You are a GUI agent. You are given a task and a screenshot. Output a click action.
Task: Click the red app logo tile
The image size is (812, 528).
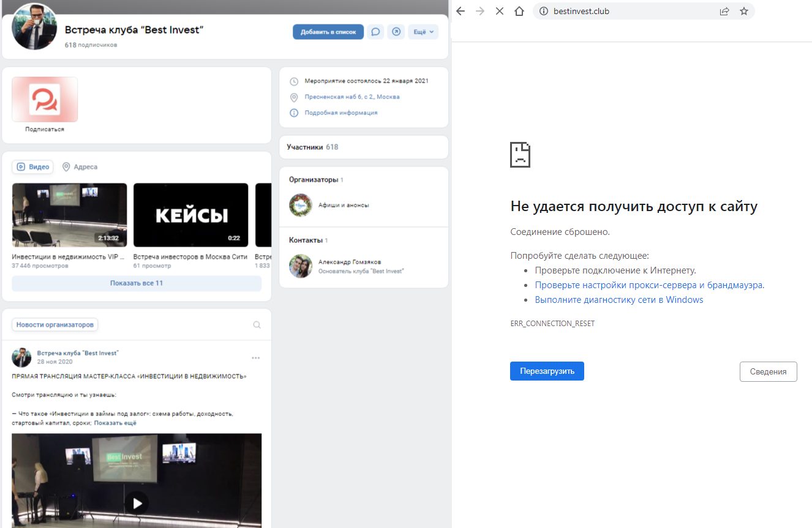(x=45, y=99)
